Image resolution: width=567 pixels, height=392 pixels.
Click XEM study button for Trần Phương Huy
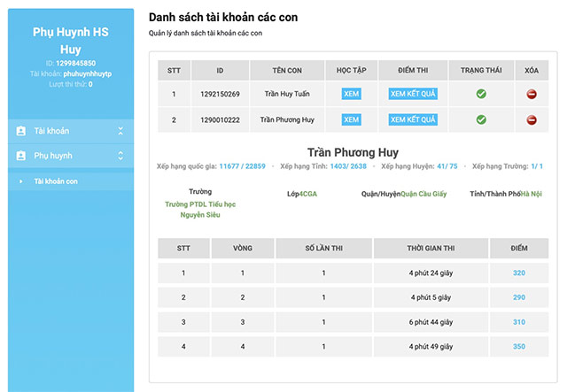click(x=352, y=119)
